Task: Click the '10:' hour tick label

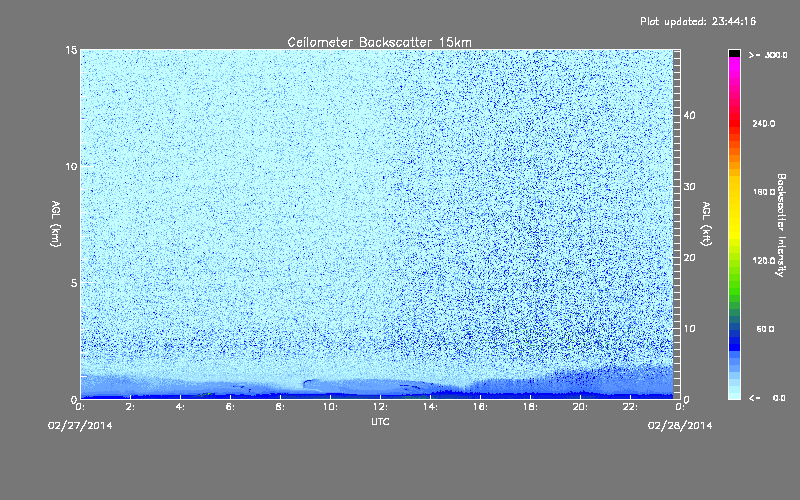Action: point(330,407)
